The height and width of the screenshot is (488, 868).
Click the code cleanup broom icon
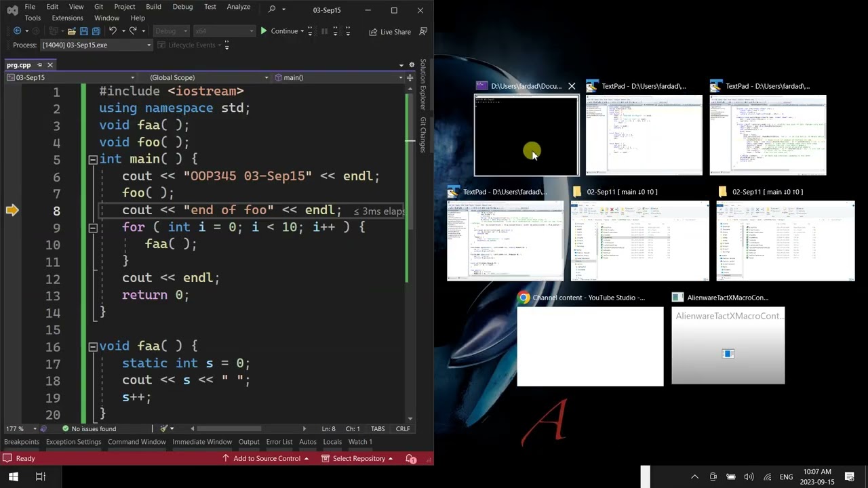tap(163, 428)
